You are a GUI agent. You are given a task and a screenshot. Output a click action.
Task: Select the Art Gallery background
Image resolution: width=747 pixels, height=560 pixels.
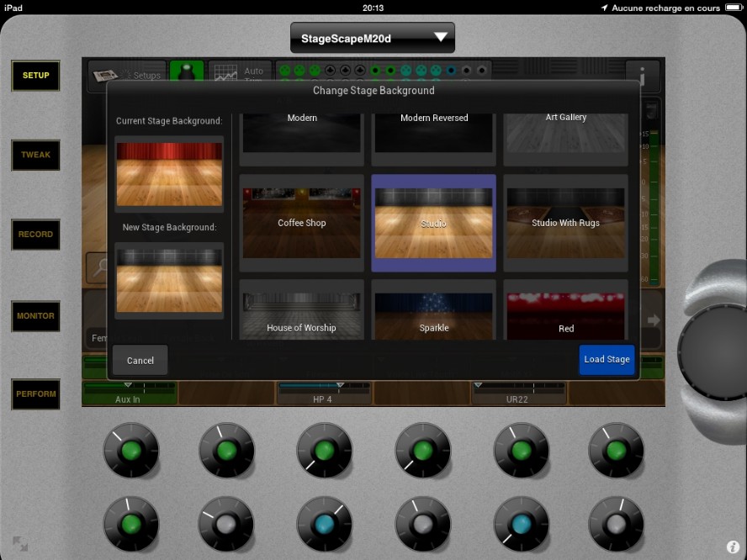565,135
